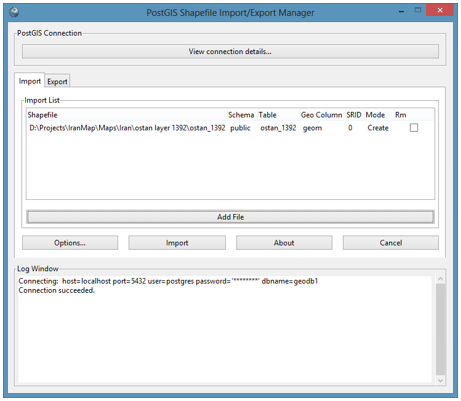
Task: Click the 'Connection succeeded.' log line
Action: [57, 291]
